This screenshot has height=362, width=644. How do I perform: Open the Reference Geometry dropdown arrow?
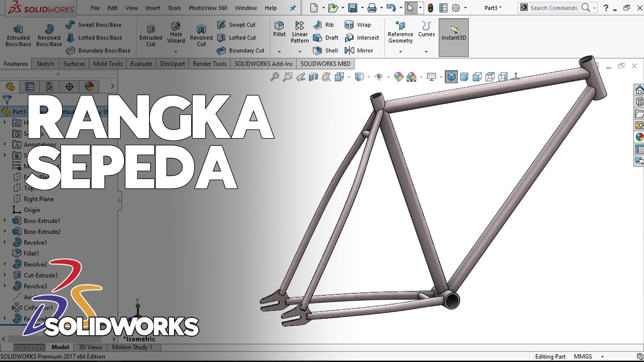tap(400, 51)
